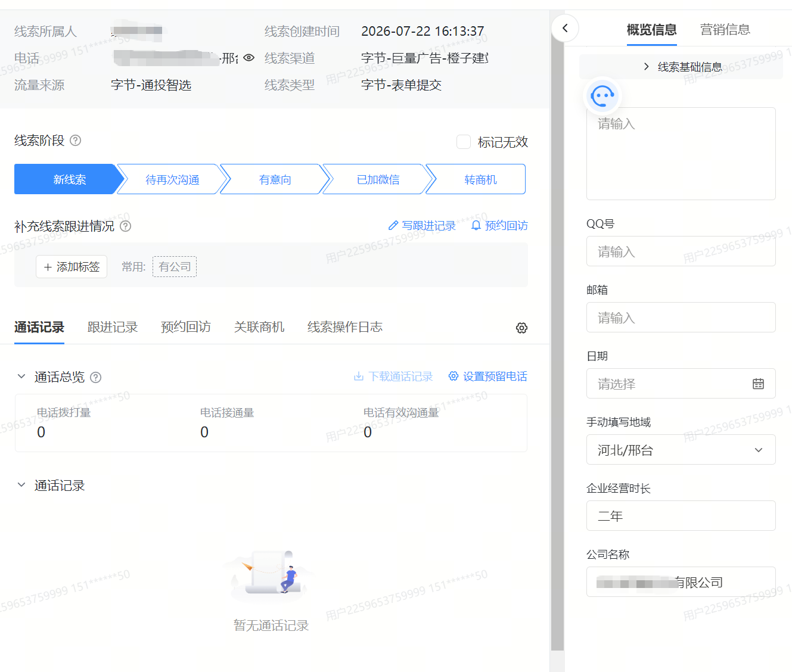Select the 有意向 stage
This screenshot has height=672, width=792.
(275, 179)
